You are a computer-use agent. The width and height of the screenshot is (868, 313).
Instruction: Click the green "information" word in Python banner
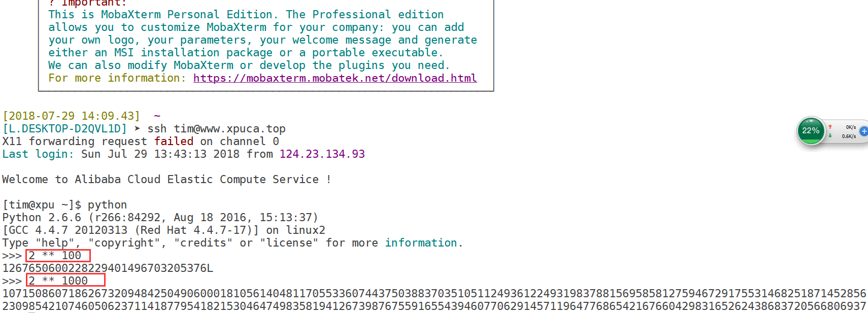[x=421, y=243]
